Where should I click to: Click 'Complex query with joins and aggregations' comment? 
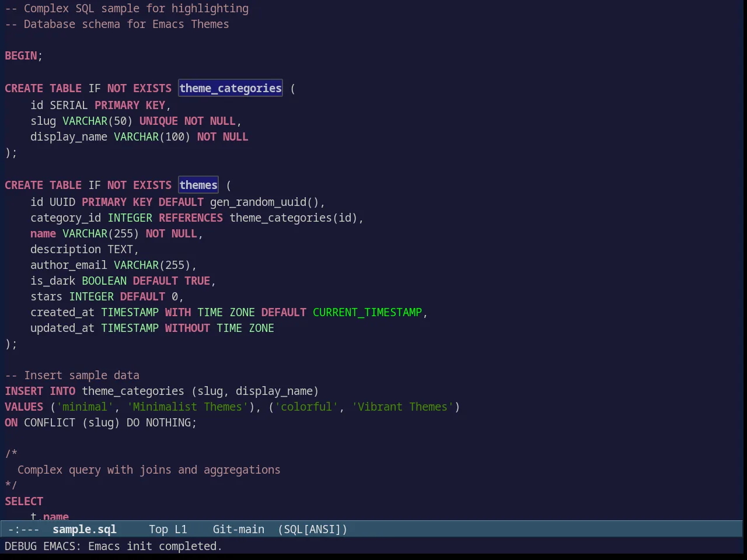point(149,470)
